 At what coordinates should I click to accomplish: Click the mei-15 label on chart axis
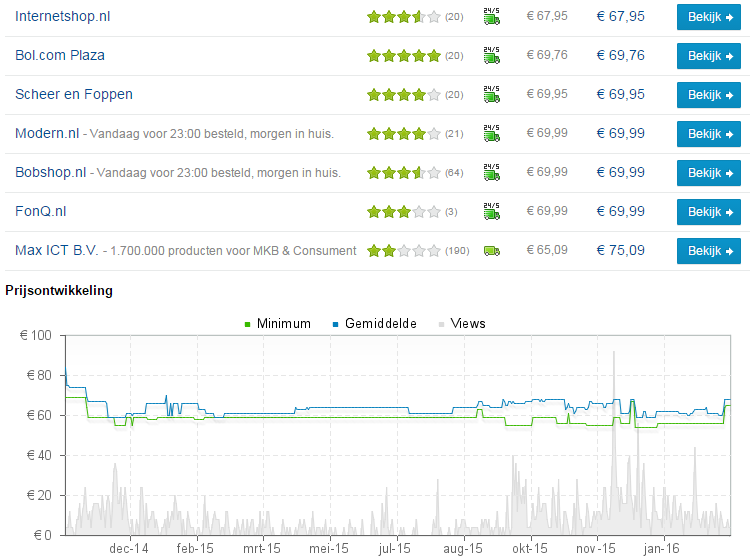(329, 549)
